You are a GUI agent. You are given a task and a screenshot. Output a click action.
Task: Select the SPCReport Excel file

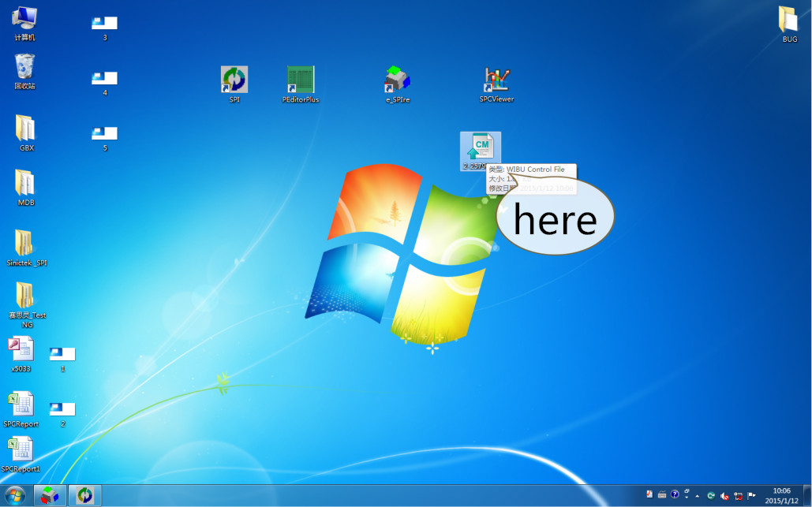21,405
